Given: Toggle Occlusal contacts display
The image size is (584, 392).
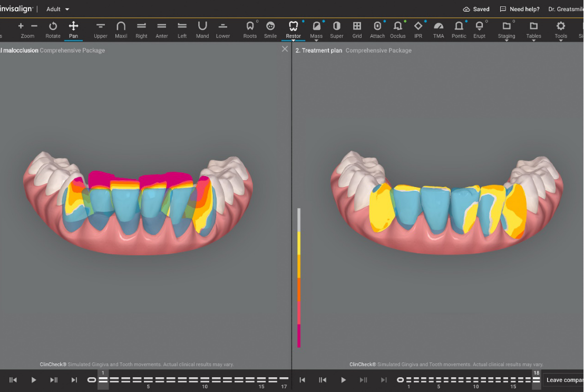Looking at the screenshot, I should tap(398, 30).
